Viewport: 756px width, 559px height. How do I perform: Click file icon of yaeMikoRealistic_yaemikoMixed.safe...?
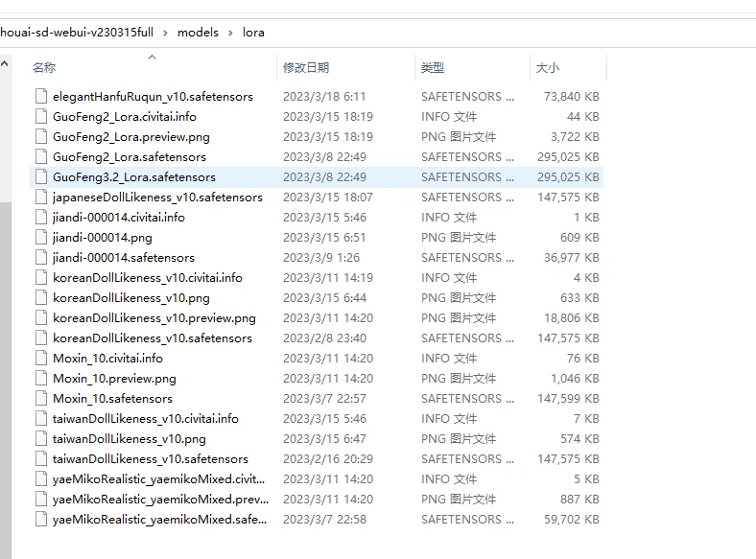click(x=41, y=520)
